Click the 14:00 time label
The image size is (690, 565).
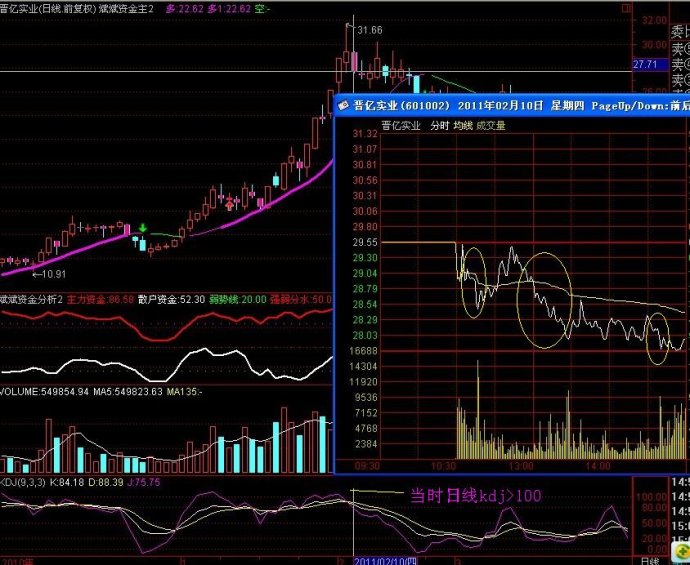tap(598, 466)
